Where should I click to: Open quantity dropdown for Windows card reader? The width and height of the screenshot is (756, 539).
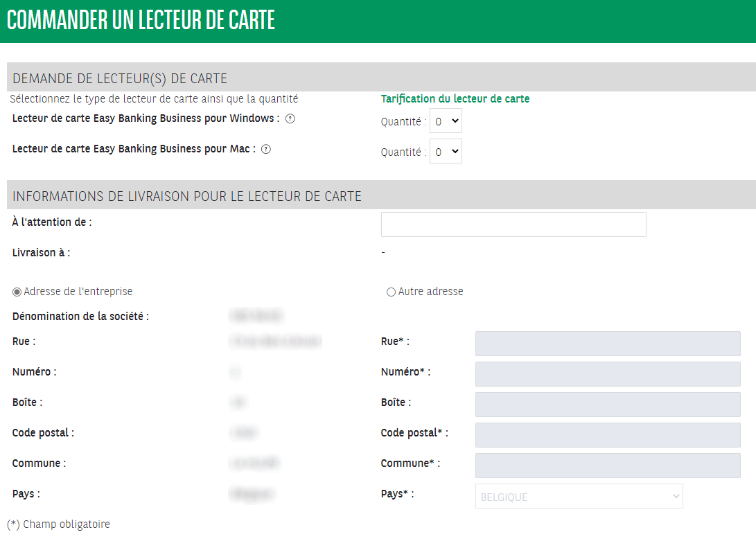(446, 121)
